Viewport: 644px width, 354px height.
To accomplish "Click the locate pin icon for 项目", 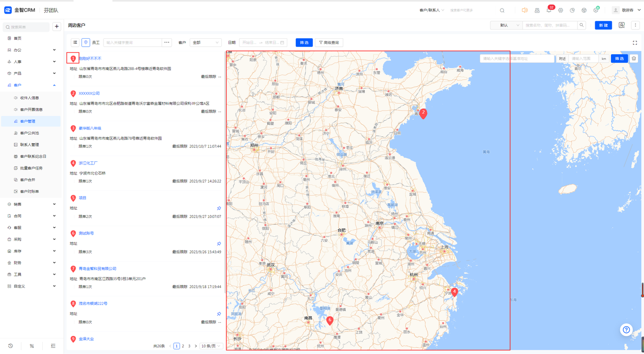I will click(x=219, y=208).
